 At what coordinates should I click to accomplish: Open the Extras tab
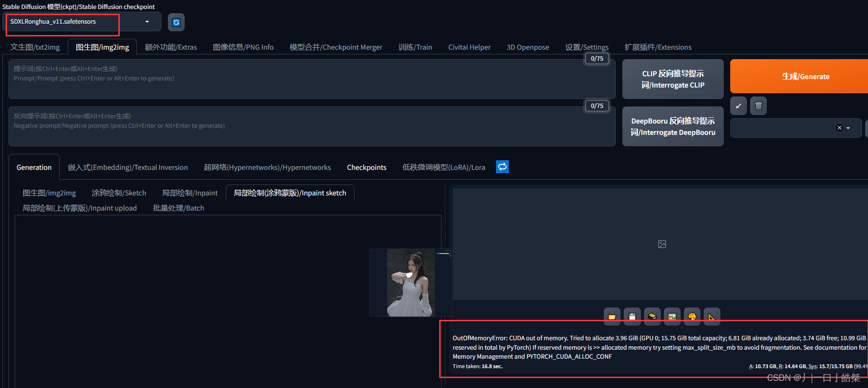pyautogui.click(x=171, y=47)
